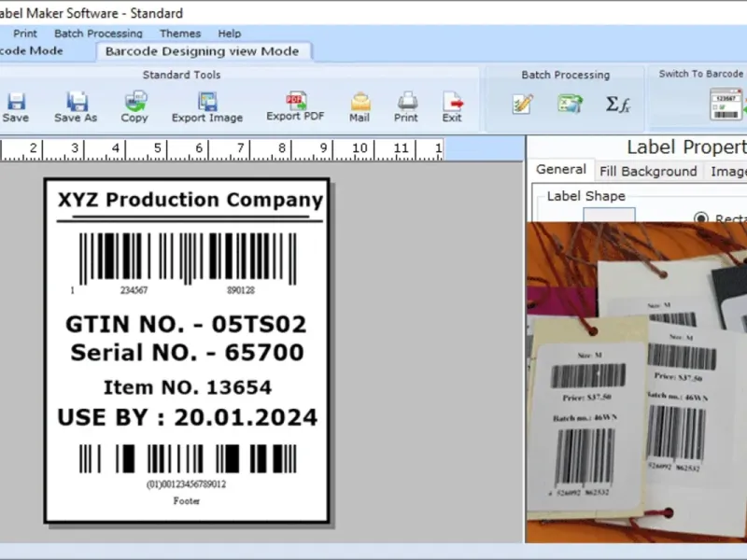Select the Rectangle label shape radio button
Viewport: 747px width, 560px height.
(x=701, y=218)
